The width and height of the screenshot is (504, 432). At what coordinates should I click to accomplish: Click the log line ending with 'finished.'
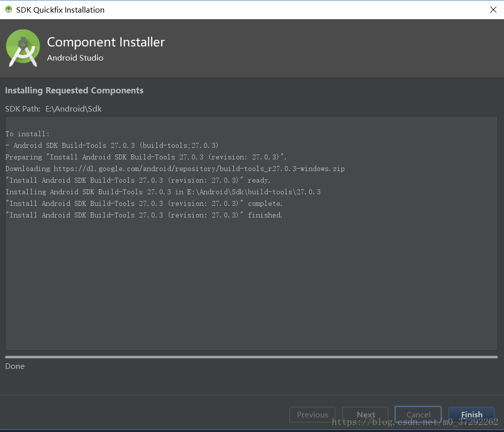[144, 215]
